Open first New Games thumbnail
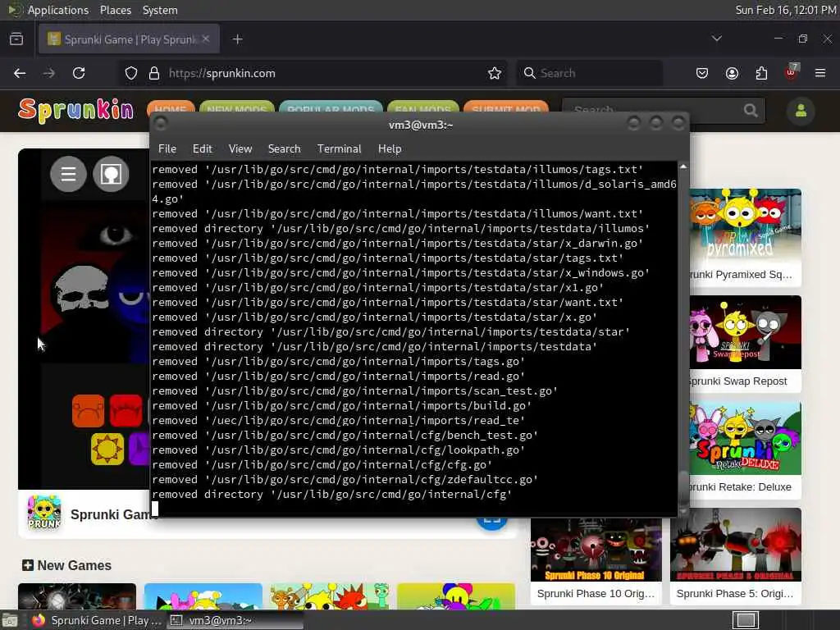The image size is (840, 630). tap(77, 596)
